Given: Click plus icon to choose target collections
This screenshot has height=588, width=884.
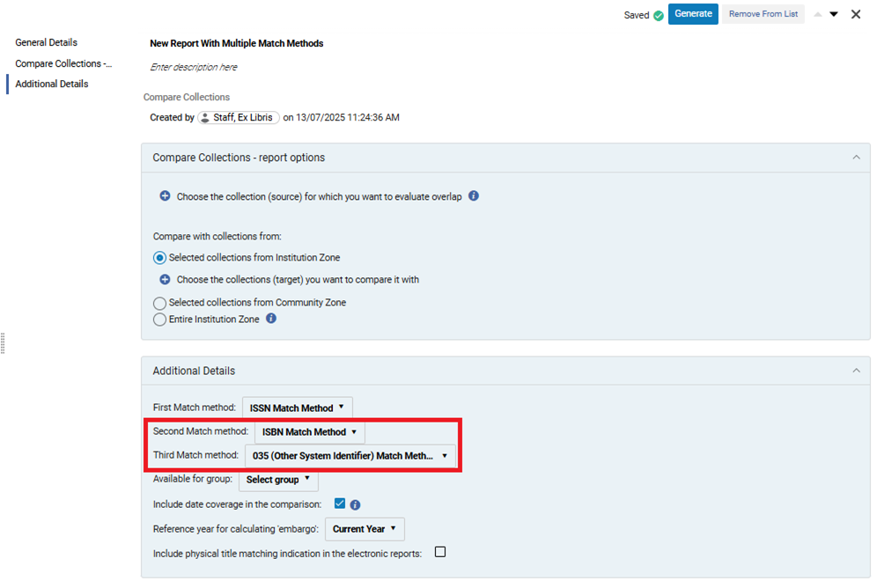Looking at the screenshot, I should coord(165,280).
